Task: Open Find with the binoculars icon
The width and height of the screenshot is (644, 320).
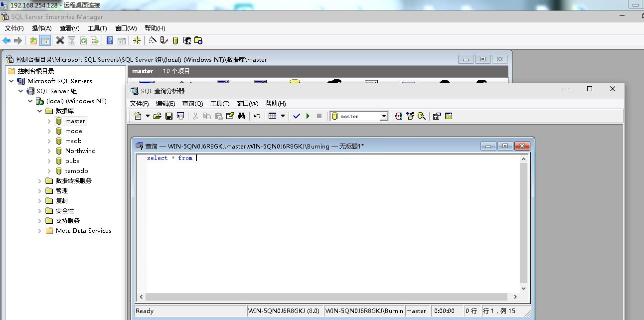Action: (x=242, y=116)
